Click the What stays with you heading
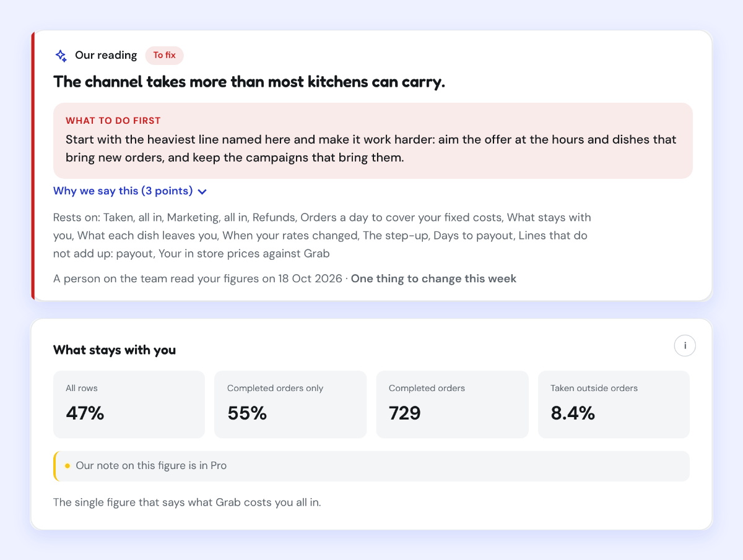Viewport: 743px width, 560px height. [115, 350]
